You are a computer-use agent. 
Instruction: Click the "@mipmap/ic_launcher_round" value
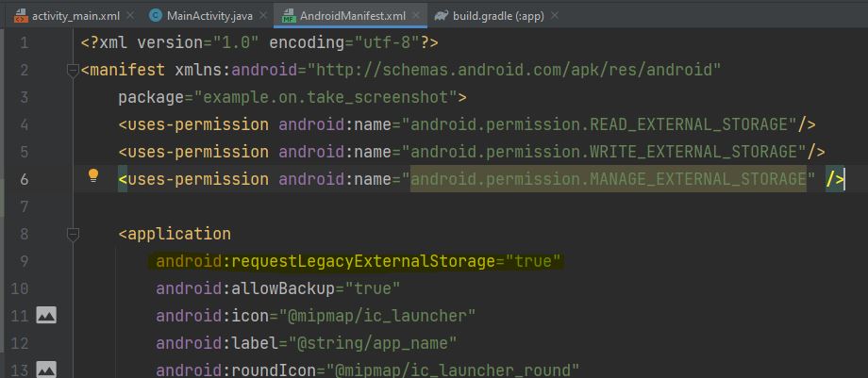tap(452, 370)
